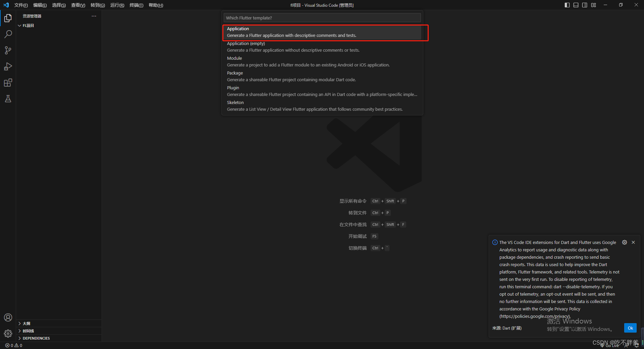Minimize the VS Code window
The image size is (644, 349).
(605, 5)
